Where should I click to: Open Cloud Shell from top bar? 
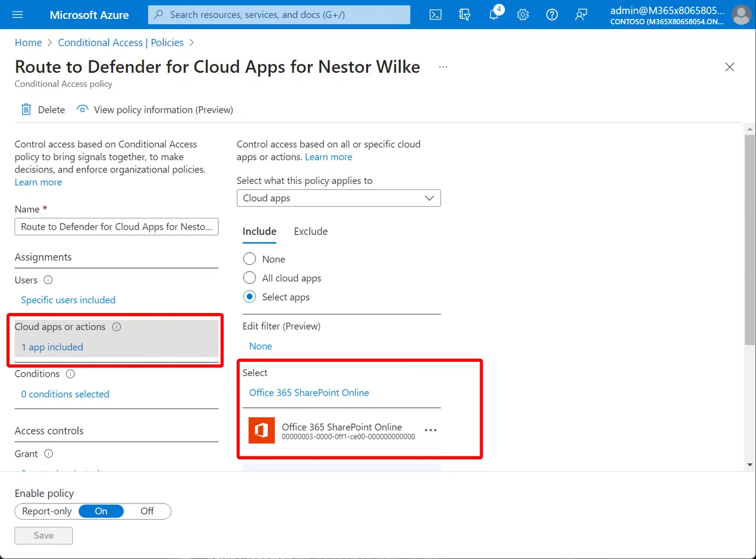point(435,15)
